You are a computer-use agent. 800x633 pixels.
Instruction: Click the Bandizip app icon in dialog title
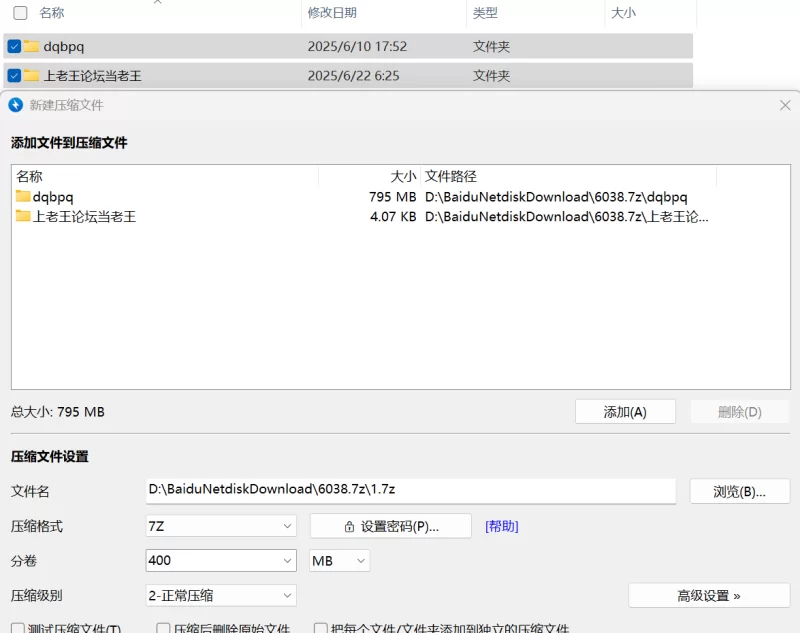(x=16, y=105)
